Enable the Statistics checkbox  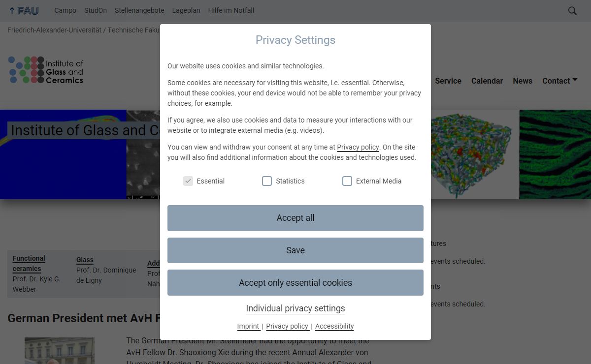tap(267, 181)
